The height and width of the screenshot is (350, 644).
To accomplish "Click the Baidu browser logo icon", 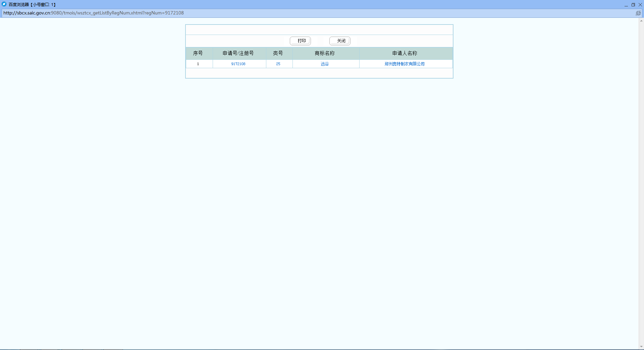I will [4, 4].
